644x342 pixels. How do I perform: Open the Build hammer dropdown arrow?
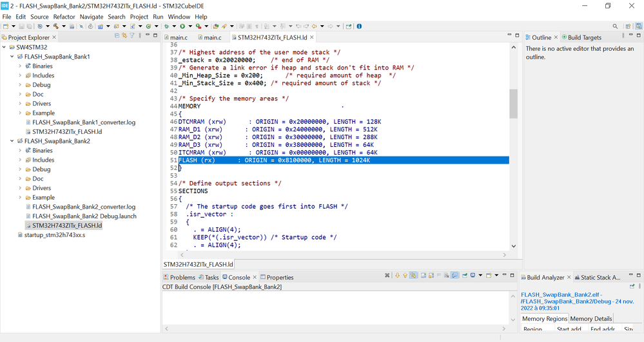[64, 26]
